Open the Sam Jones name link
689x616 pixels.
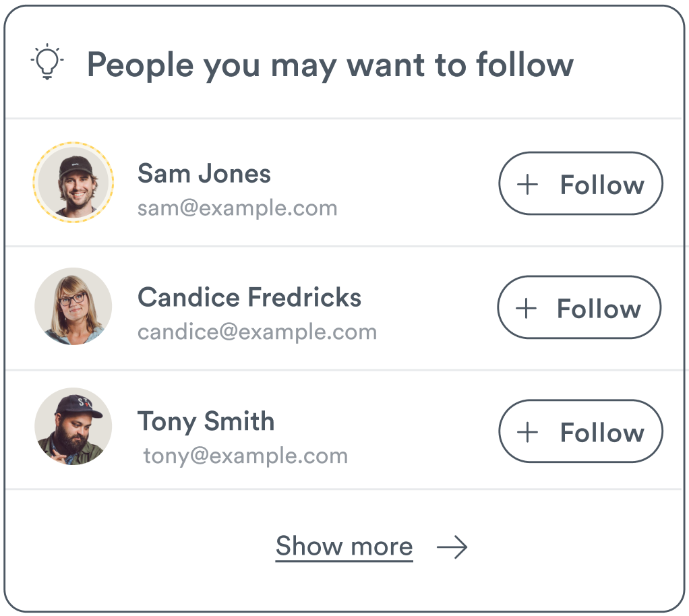[204, 173]
